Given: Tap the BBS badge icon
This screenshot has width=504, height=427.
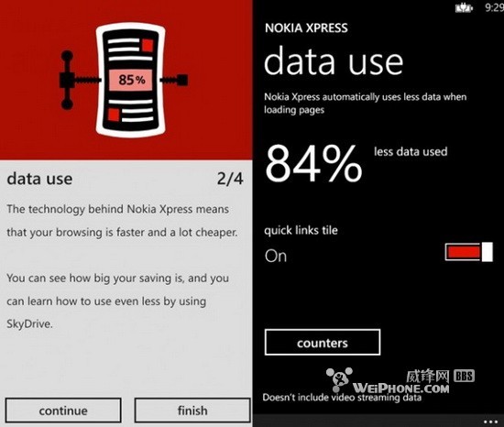Looking at the screenshot, I should [464, 376].
